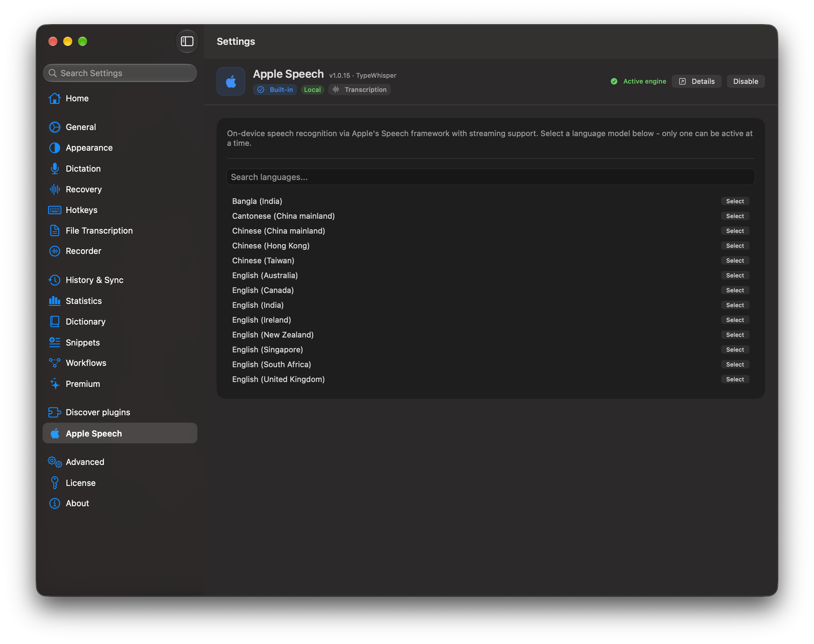Select Chinese (Hong Kong) language model
Screen dimensions: 814x644
735,246
